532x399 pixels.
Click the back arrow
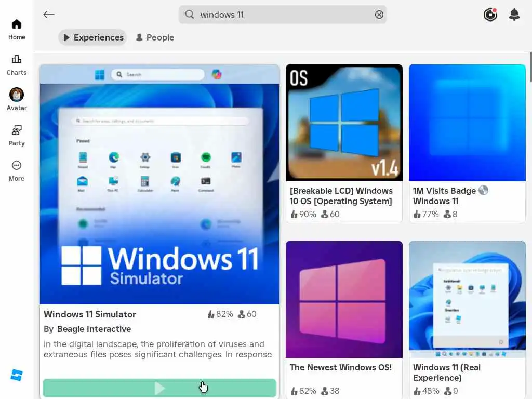point(49,15)
